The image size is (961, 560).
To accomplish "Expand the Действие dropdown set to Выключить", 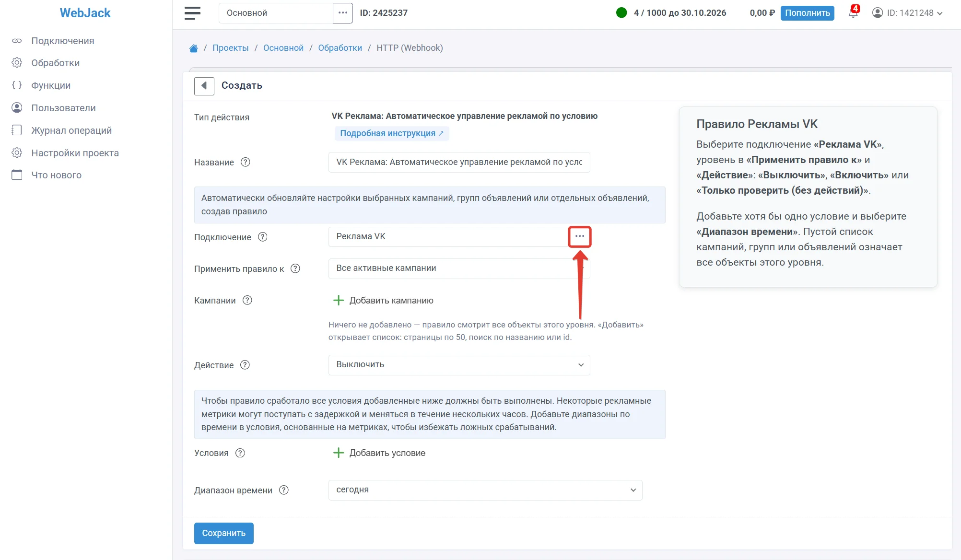I will pyautogui.click(x=459, y=365).
